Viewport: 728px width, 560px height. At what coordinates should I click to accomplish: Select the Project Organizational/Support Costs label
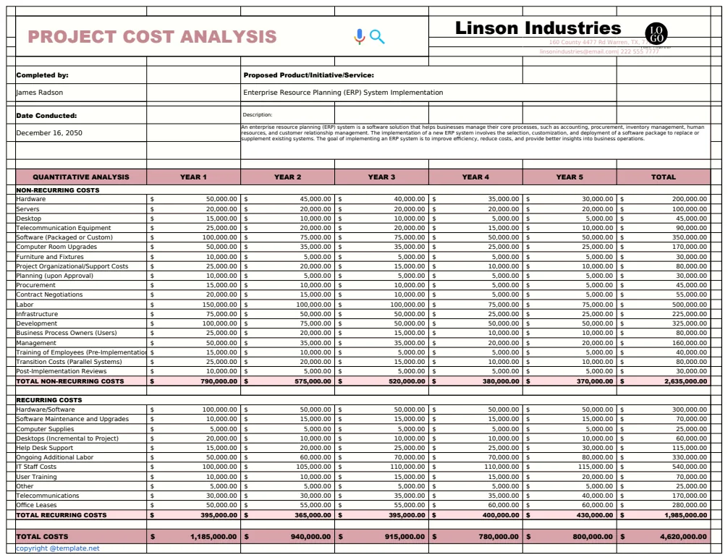point(72,266)
